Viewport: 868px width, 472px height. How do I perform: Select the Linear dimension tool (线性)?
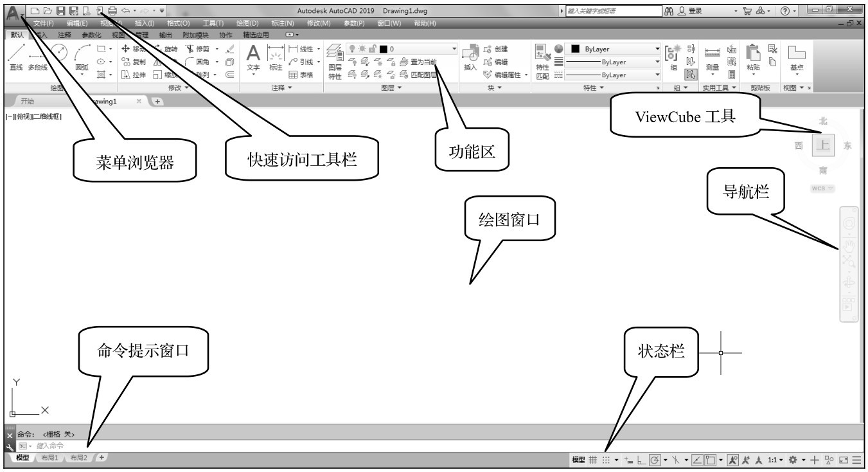301,50
